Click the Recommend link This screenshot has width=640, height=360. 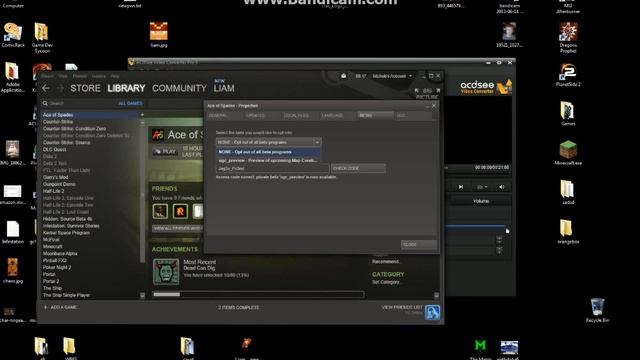(x=386, y=261)
